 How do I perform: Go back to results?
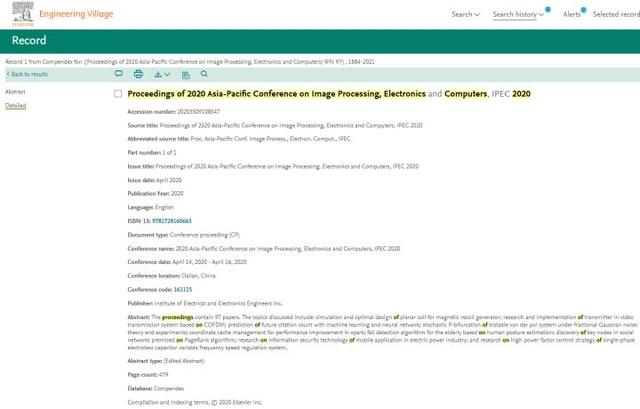[27, 74]
